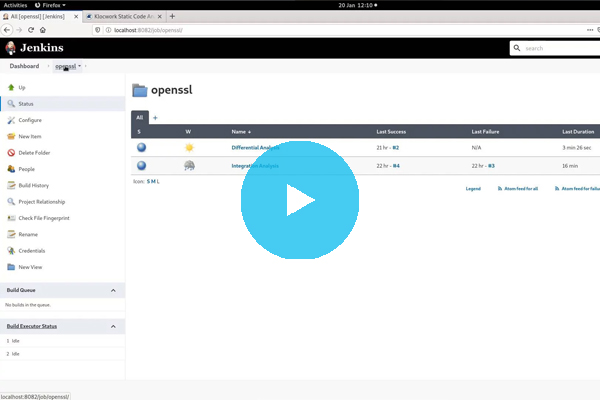The height and width of the screenshot is (400, 600).
Task: Click the New Item icon
Action: click(x=11, y=136)
